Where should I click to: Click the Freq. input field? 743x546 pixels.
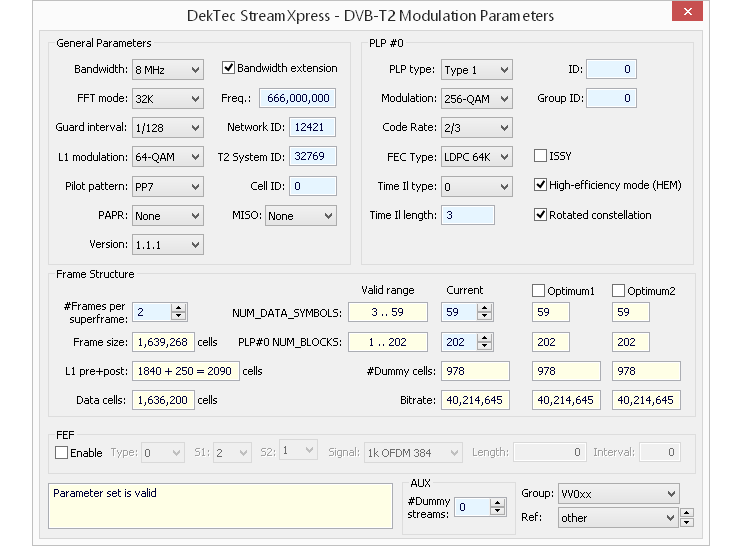pyautogui.click(x=298, y=98)
